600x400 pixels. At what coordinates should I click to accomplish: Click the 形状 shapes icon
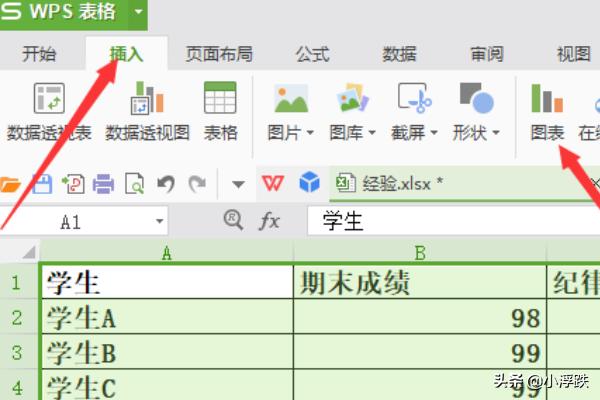(x=477, y=98)
